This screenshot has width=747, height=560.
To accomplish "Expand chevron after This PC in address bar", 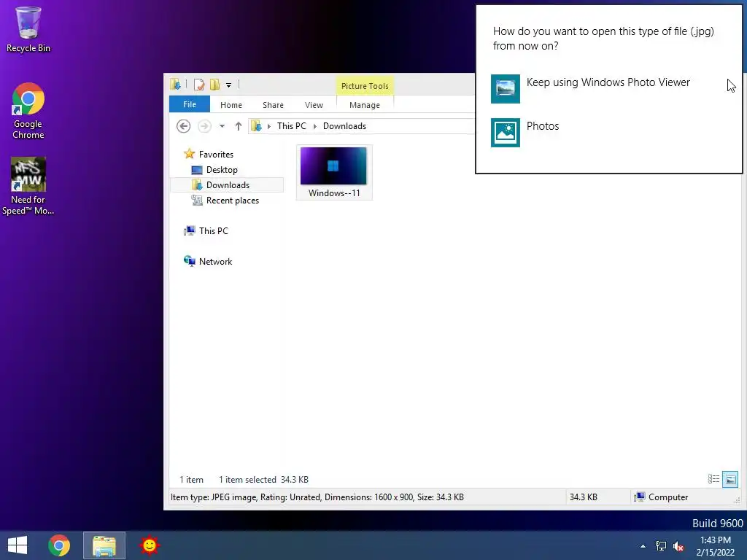I will click(315, 126).
